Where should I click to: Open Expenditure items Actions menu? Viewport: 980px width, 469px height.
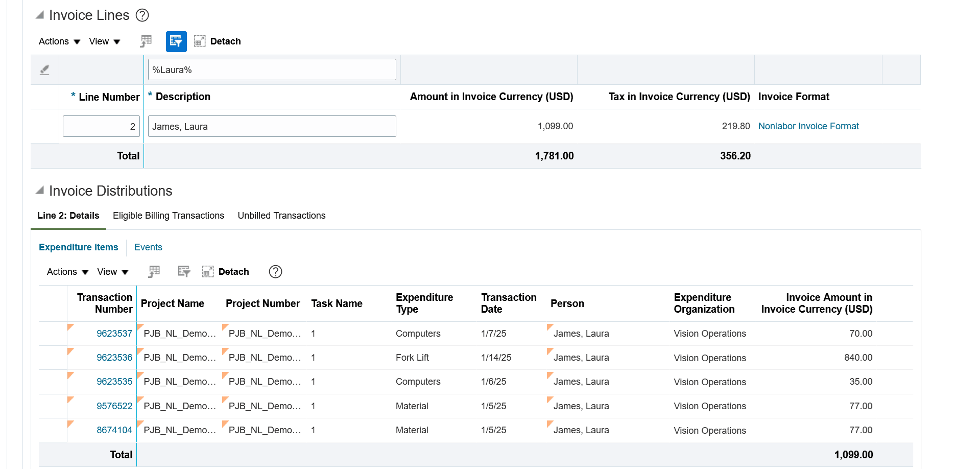point(67,272)
